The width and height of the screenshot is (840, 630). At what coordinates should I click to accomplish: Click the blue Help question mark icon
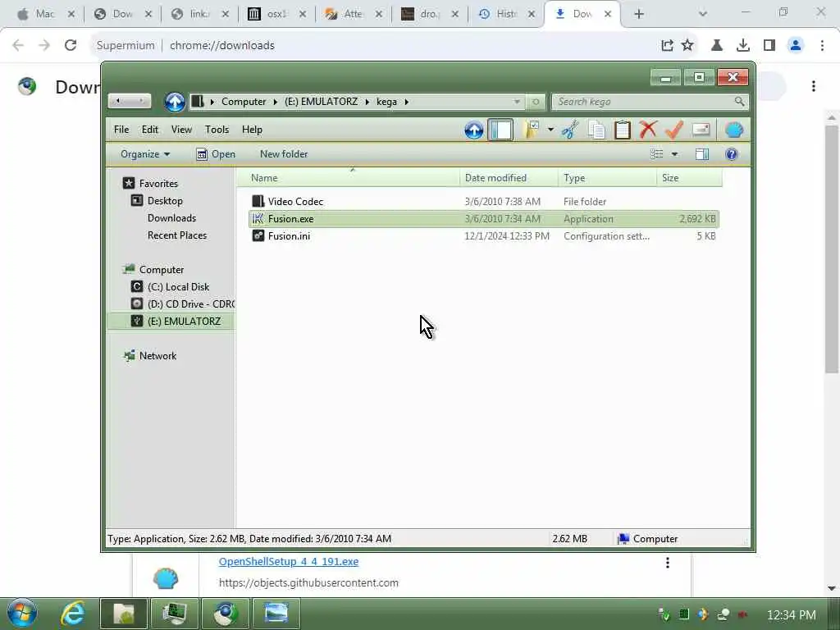[x=731, y=154]
